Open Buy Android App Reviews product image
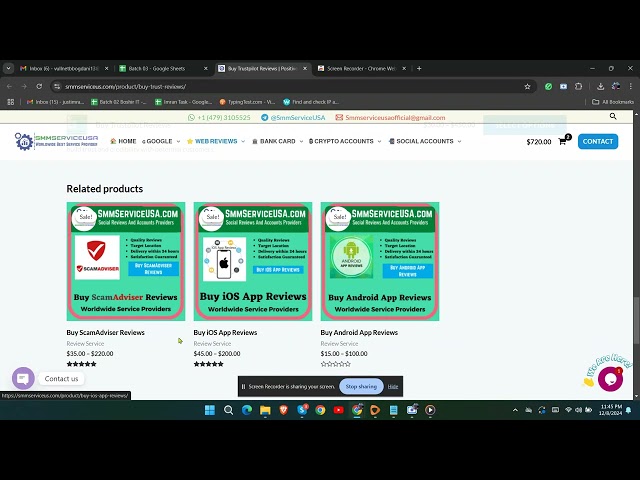 point(380,261)
